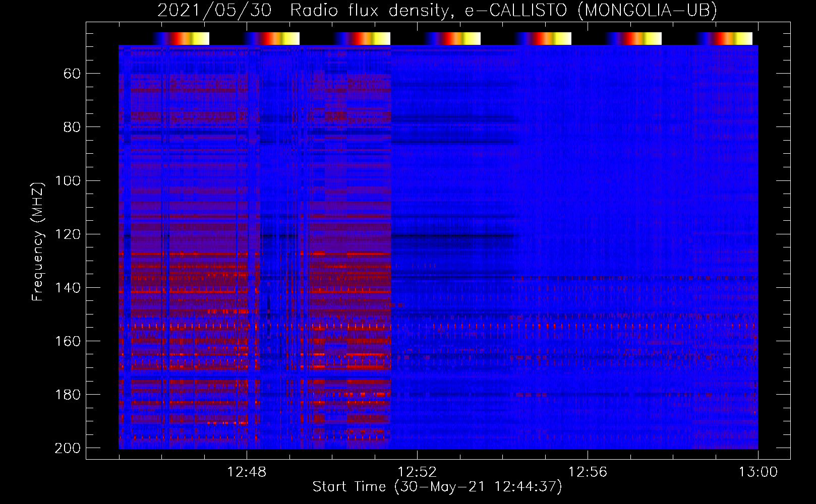Image resolution: width=816 pixels, height=504 pixels.
Task: Click the first color bar above the spectrogram
Action: point(181,38)
